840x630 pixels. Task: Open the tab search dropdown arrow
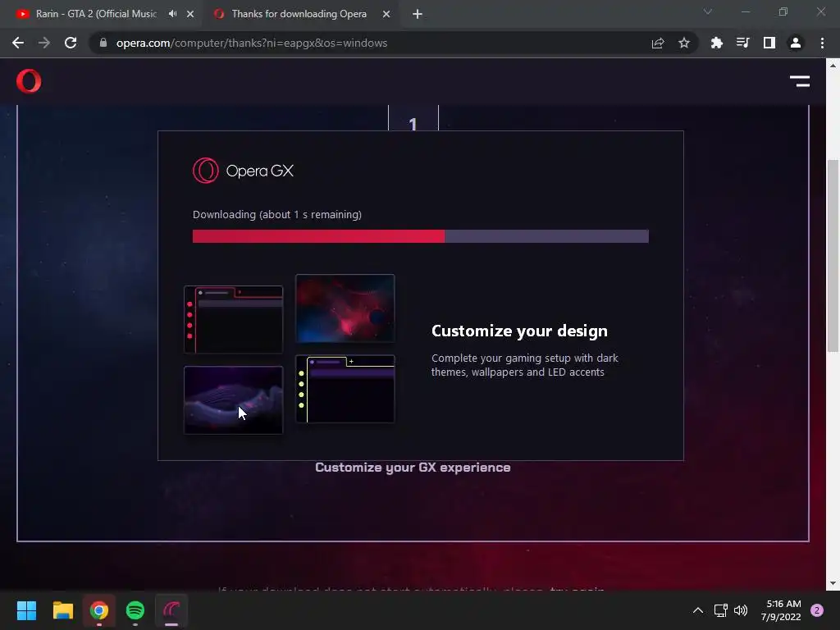click(708, 11)
